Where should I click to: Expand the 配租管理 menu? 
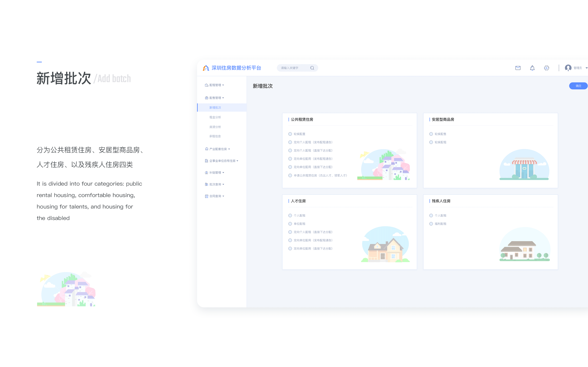click(215, 85)
